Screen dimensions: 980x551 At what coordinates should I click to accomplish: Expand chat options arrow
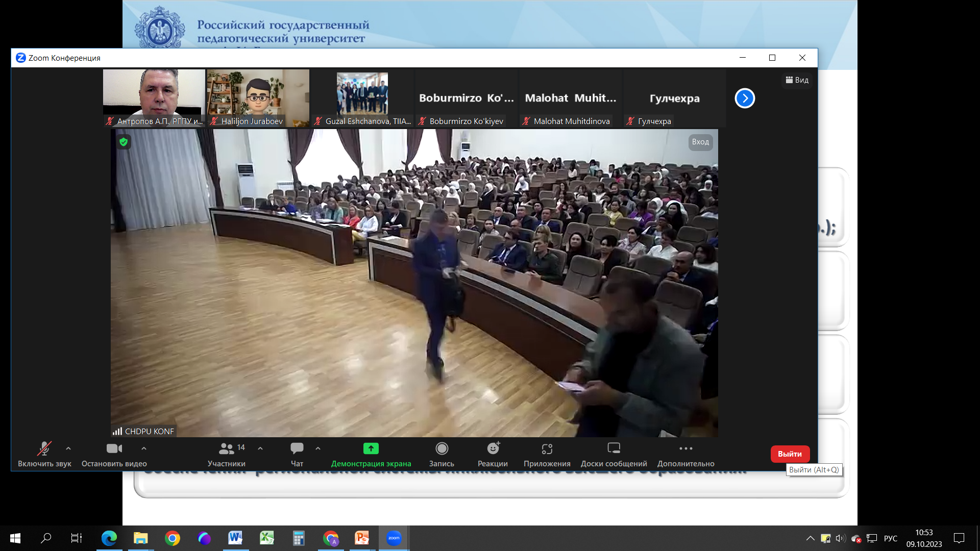tap(318, 448)
